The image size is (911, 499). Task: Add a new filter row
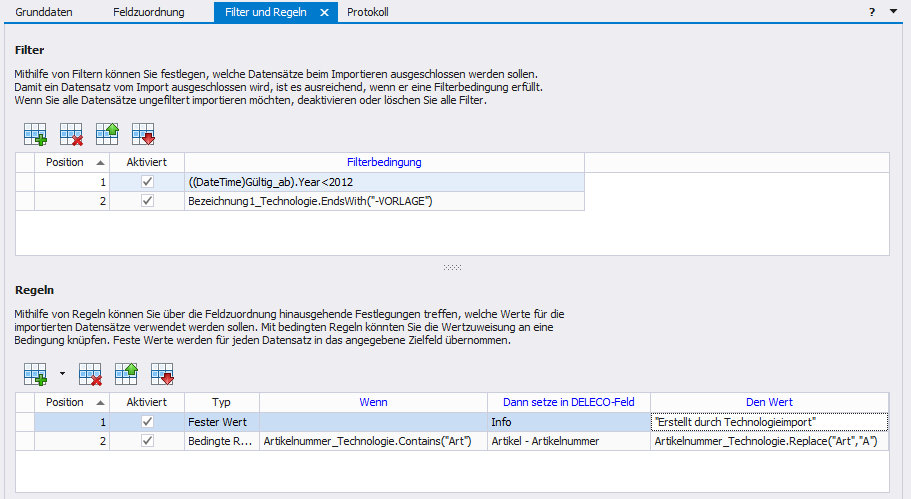[35, 134]
